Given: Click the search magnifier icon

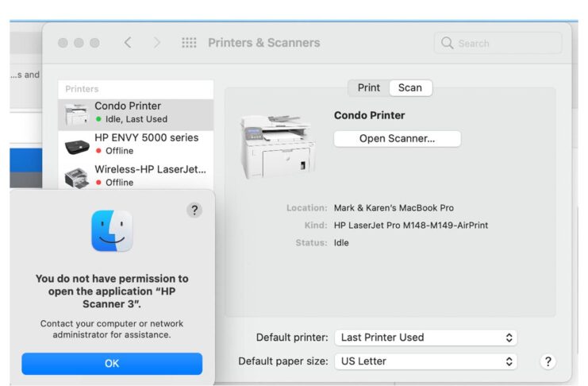Looking at the screenshot, I should [447, 43].
